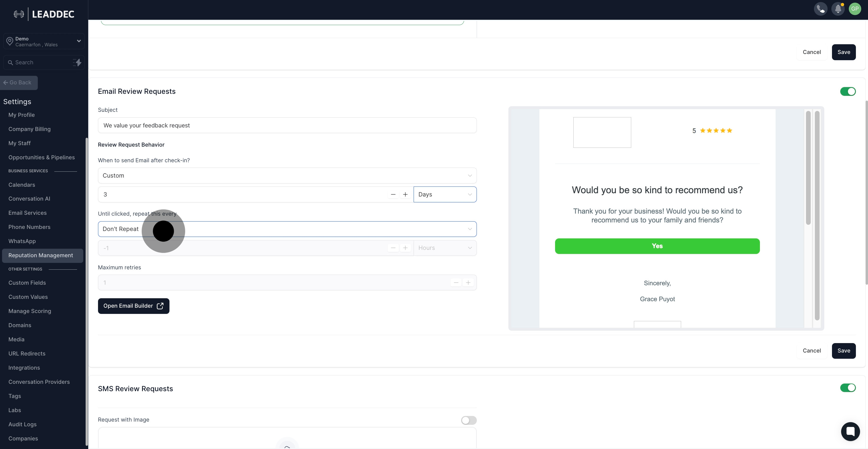This screenshot has height=449, width=868.
Task: Click minus on the repeat interval
Action: click(x=393, y=248)
